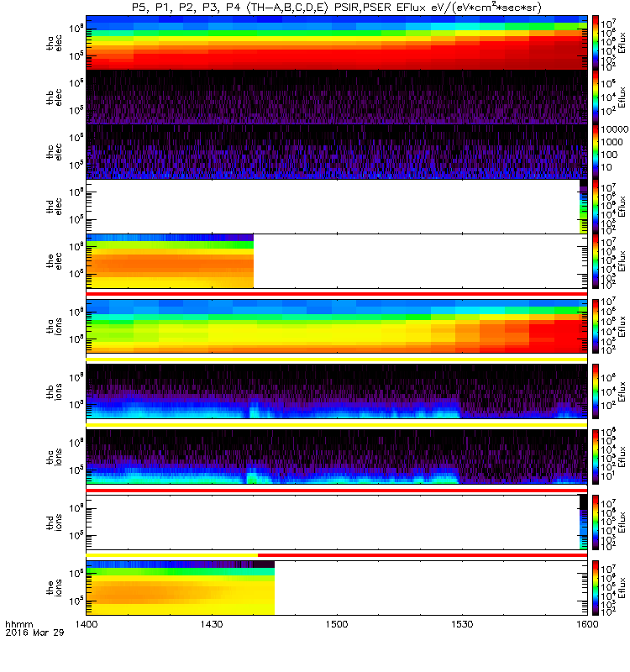The height and width of the screenshot is (672, 630).
Task: Click the data sliver at the end of thd elec panel
Action: pyautogui.click(x=583, y=206)
